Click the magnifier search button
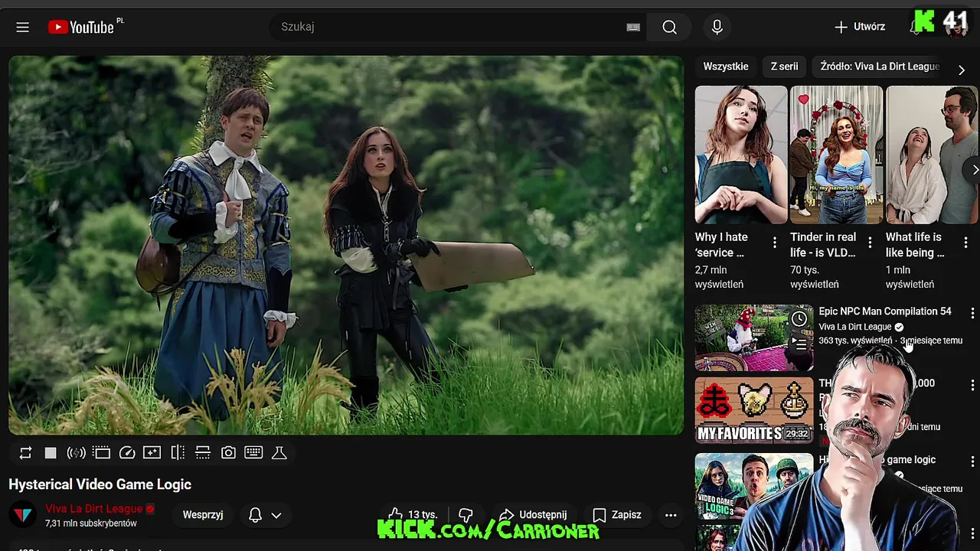This screenshot has width=980, height=551. point(669,27)
